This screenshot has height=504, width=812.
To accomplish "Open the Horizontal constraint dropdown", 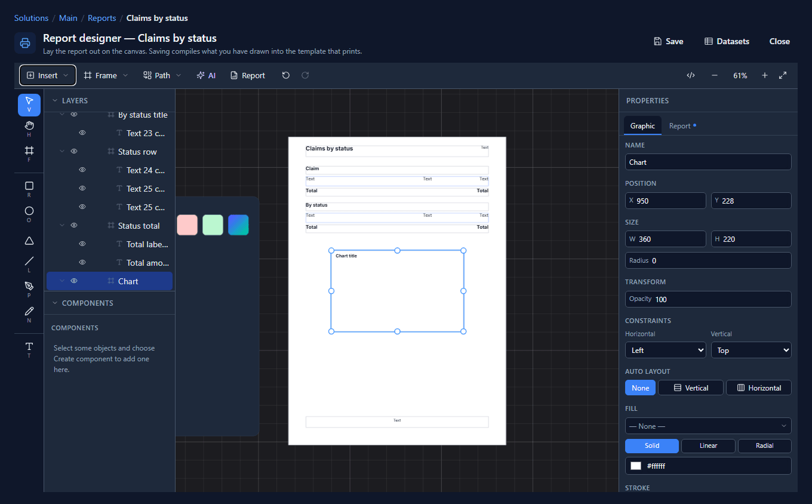I will point(666,350).
